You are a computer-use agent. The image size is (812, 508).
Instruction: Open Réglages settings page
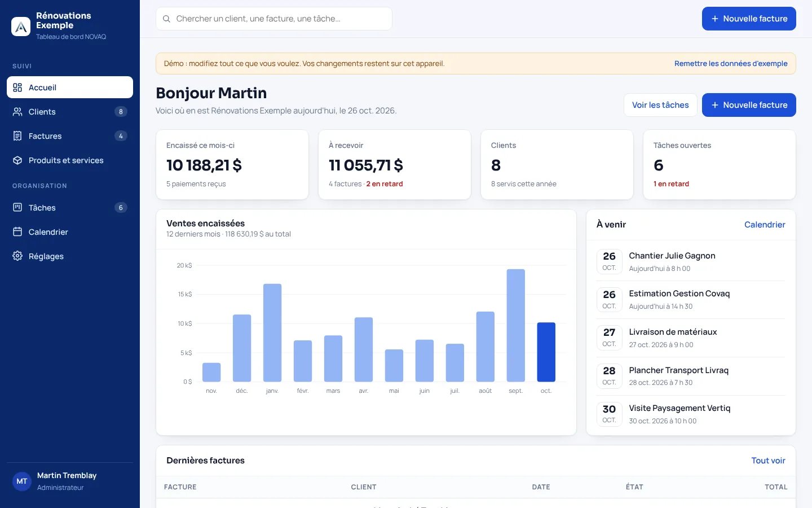70,256
